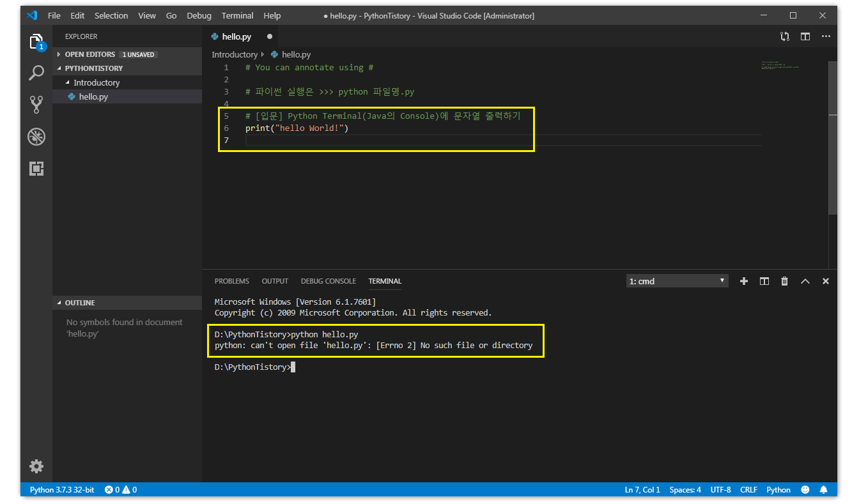Click the VS Code logo in title bar
852x504 pixels.
[x=32, y=15]
